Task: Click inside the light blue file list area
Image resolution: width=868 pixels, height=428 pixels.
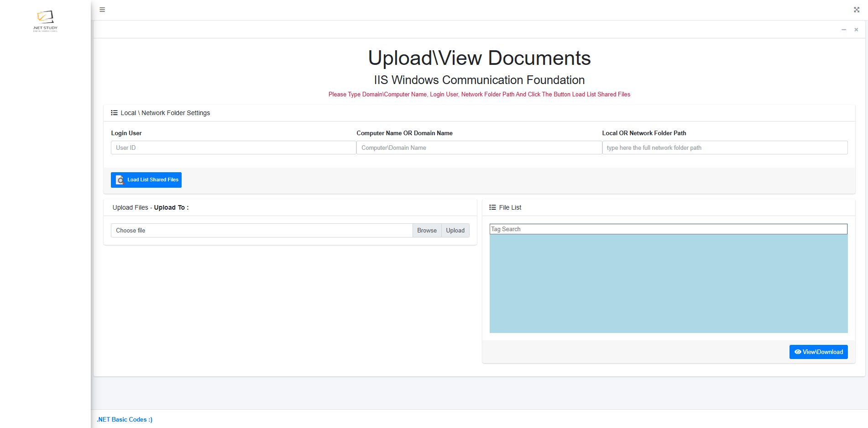Action: pos(668,284)
